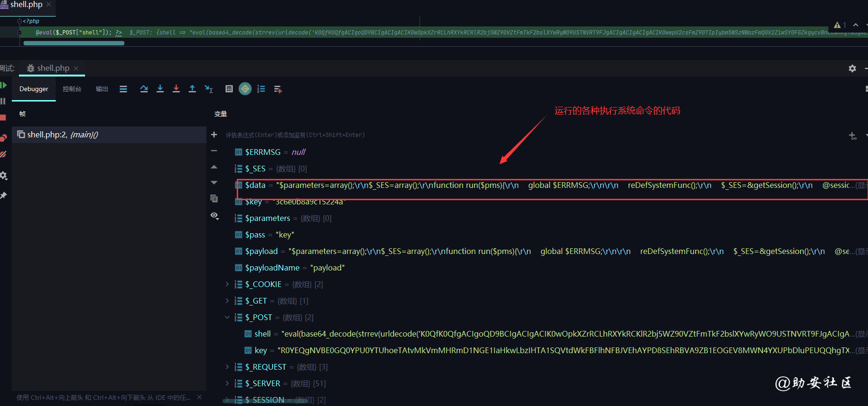Pause the running debug program
This screenshot has height=406, width=868.
tap(3, 101)
